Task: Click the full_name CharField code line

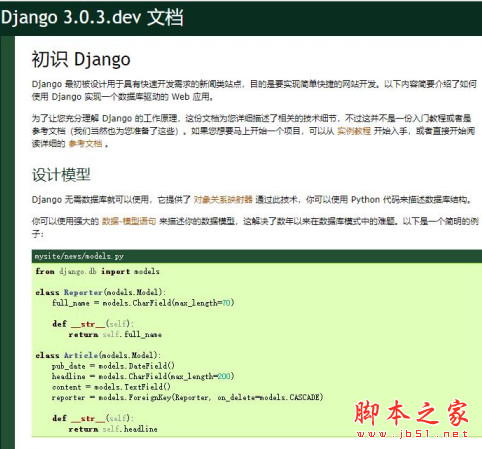Action: (x=143, y=303)
